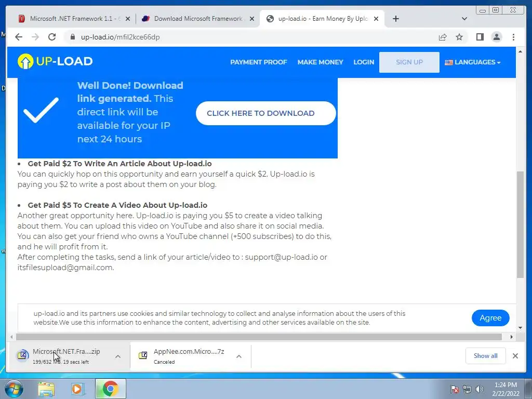The image size is (532, 399).
Task: Click the scroll down arrow
Action: point(520,328)
